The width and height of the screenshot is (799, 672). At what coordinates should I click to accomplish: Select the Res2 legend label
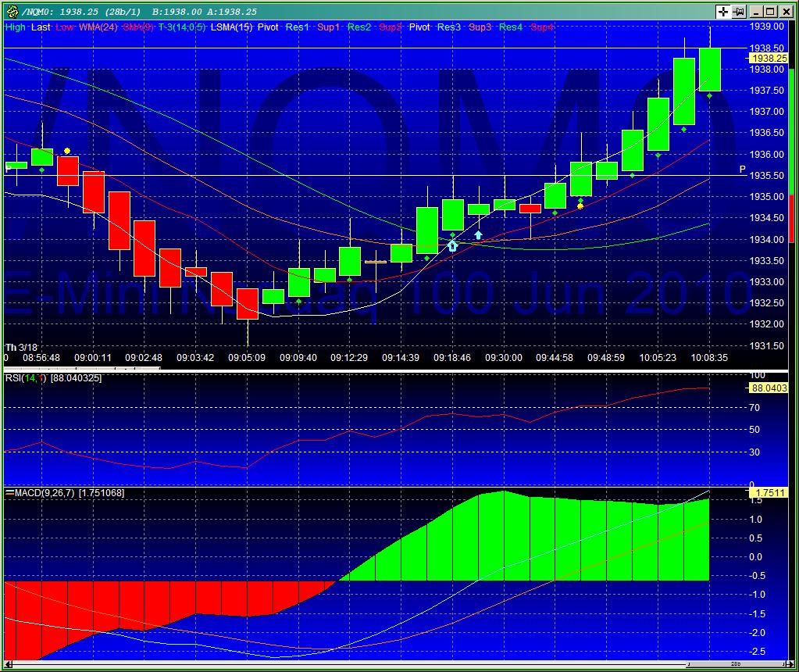[x=359, y=27]
